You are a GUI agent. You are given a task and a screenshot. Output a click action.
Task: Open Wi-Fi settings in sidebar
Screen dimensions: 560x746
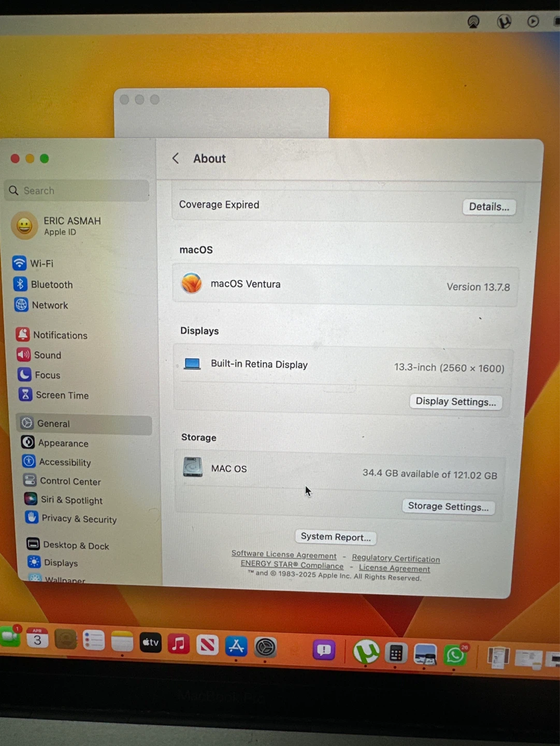(x=41, y=264)
